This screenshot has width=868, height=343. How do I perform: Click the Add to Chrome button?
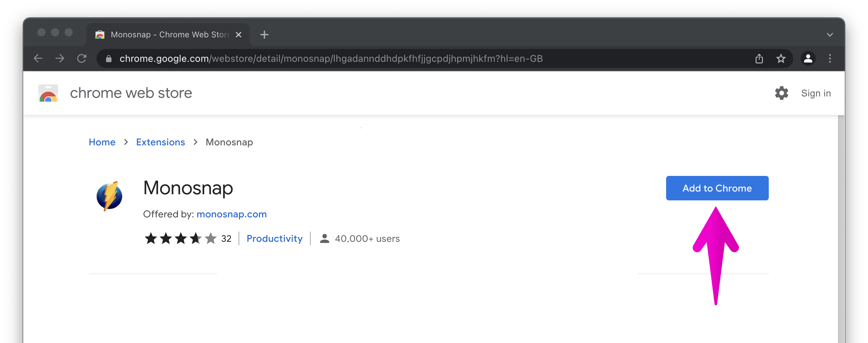coord(717,188)
